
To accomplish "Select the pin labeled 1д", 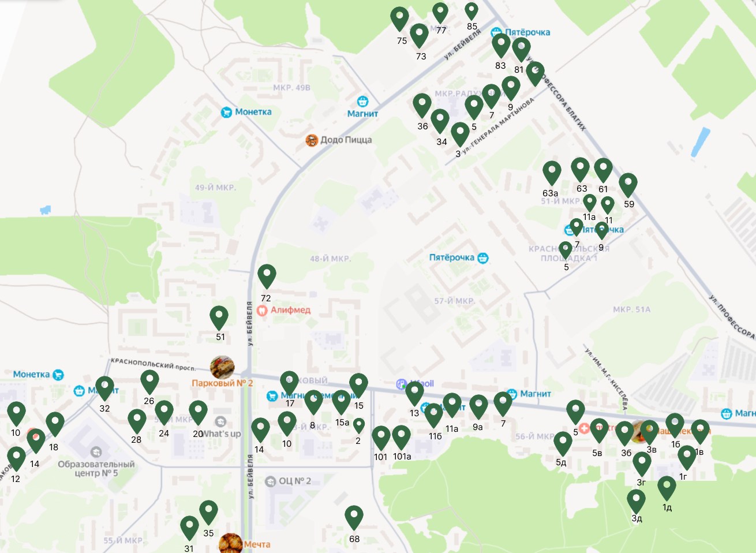I will (x=667, y=488).
